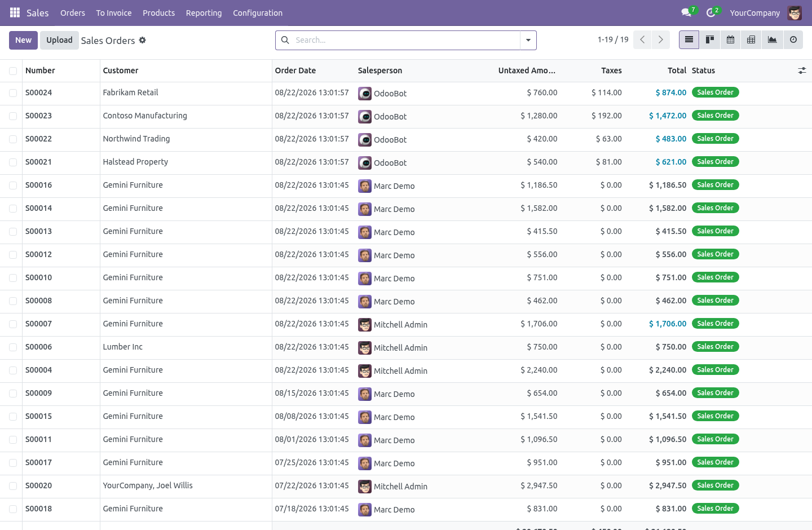812x530 pixels.
Task: Focus the Search input field
Action: pos(406,40)
